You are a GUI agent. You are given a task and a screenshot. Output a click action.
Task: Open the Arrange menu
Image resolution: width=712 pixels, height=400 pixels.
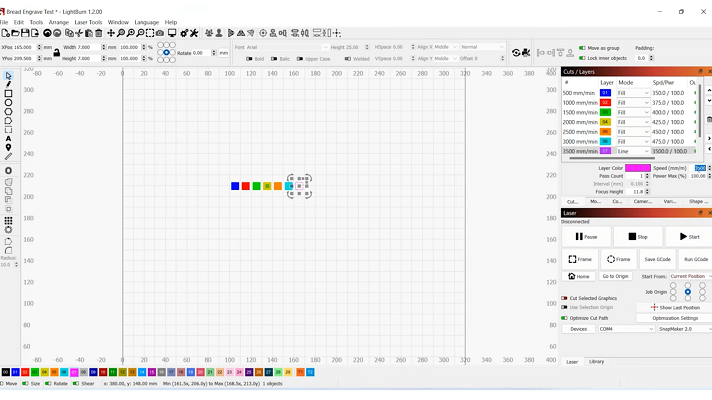pos(59,22)
